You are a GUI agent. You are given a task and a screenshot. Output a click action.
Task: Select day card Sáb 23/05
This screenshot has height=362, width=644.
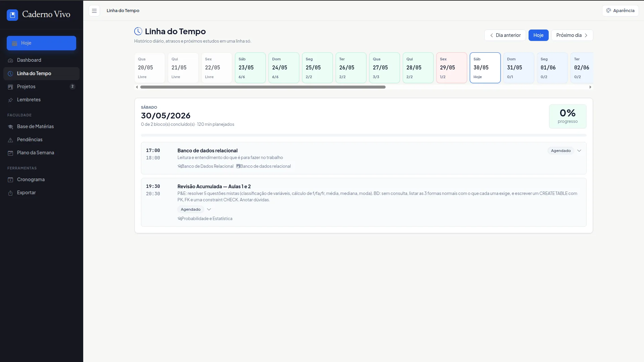pos(250,68)
